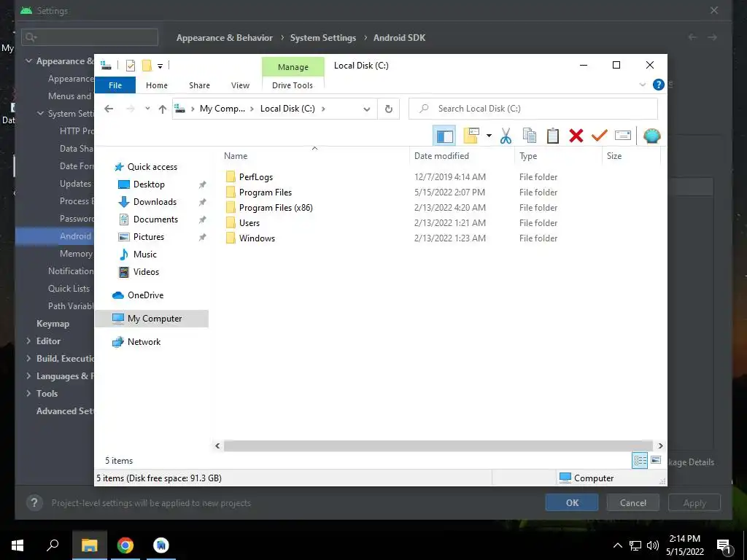Select the Windows folder
The image size is (747, 560).
point(257,238)
